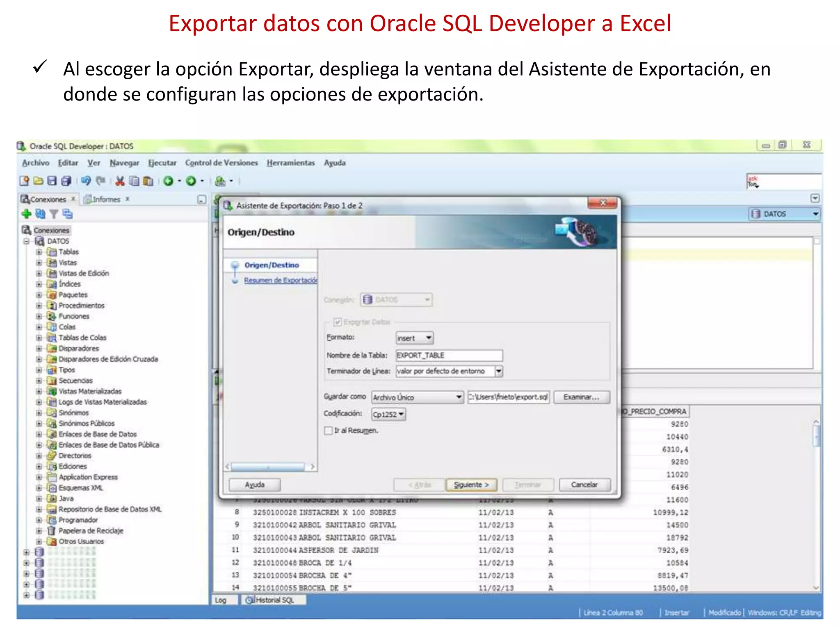Click the New file toolbar icon
840x630 pixels.
pos(24,181)
